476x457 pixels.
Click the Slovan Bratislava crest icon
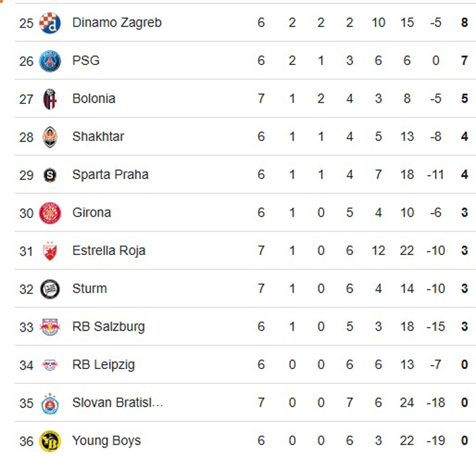tap(50, 403)
